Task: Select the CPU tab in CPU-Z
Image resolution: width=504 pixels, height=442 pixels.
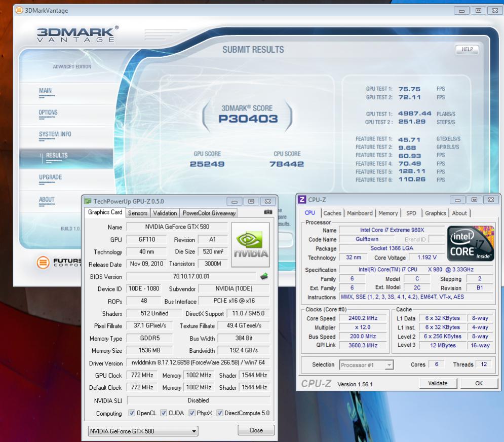Action: pos(310,212)
